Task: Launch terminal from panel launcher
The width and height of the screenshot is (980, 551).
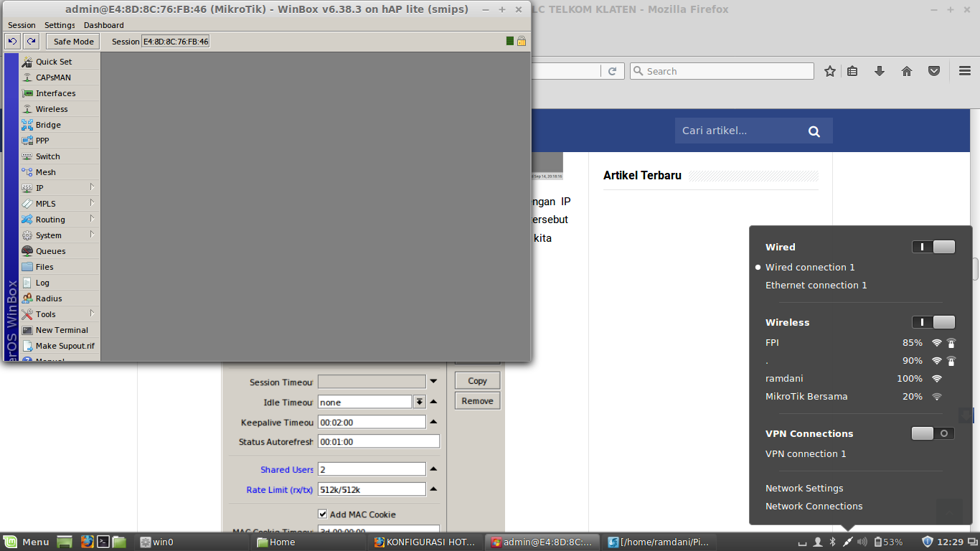Action: pyautogui.click(x=103, y=542)
